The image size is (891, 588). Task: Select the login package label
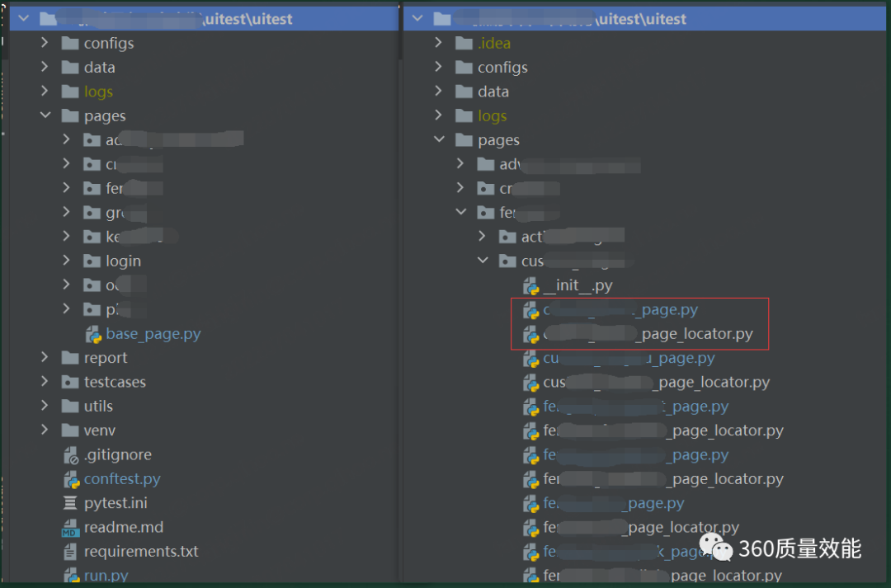pyautogui.click(x=123, y=261)
